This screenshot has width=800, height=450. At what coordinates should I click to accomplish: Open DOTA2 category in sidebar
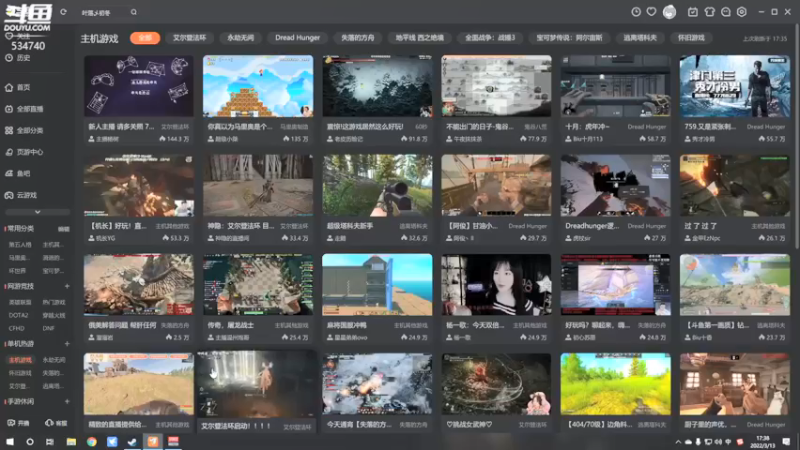click(18, 315)
